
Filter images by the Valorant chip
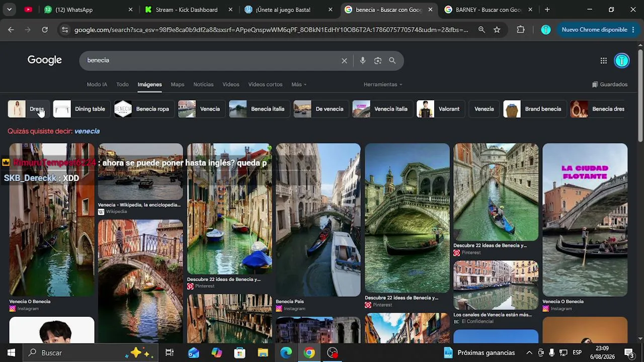click(440, 109)
